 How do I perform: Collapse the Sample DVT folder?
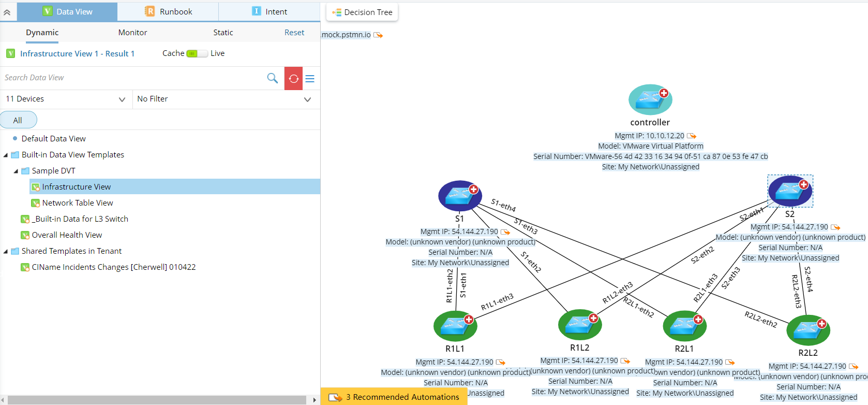(16, 171)
